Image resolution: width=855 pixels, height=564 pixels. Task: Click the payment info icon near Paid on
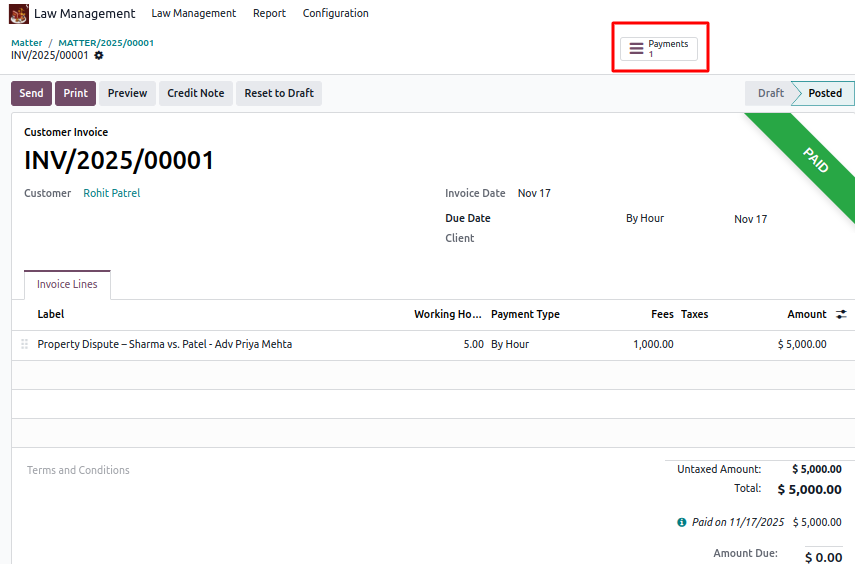(x=682, y=522)
